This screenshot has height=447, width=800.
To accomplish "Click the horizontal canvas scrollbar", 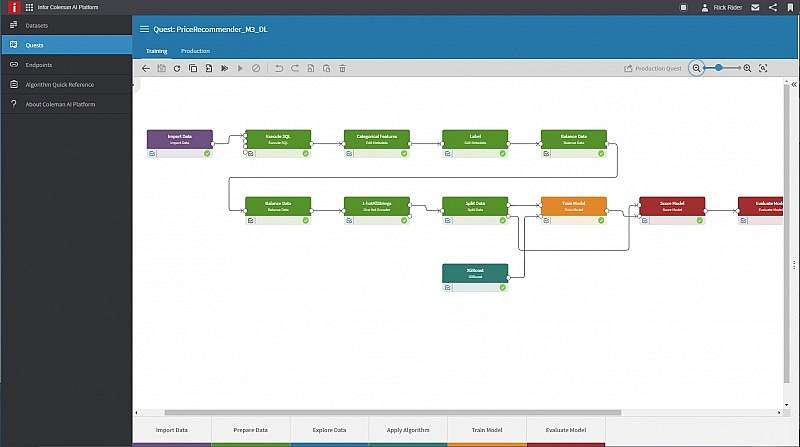I will click(x=393, y=412).
